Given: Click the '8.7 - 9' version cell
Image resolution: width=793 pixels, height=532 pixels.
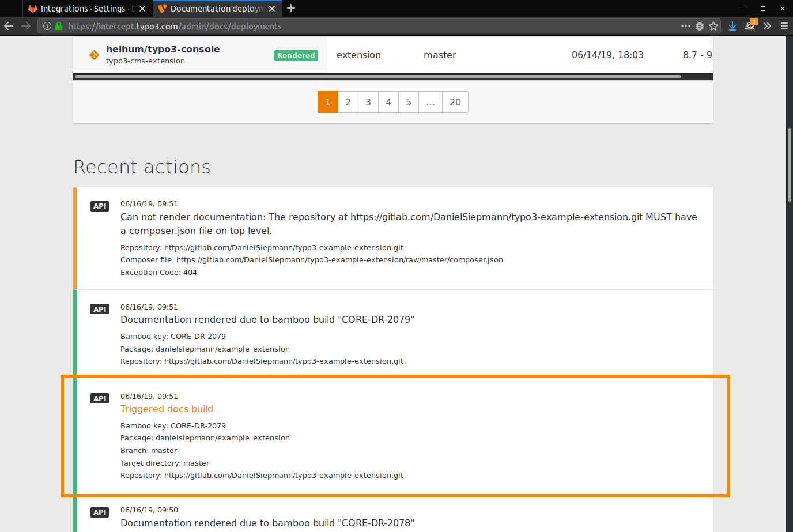Looking at the screenshot, I should [697, 55].
